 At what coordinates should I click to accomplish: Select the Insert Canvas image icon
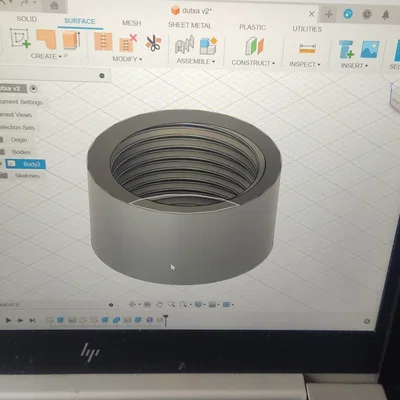(370, 50)
